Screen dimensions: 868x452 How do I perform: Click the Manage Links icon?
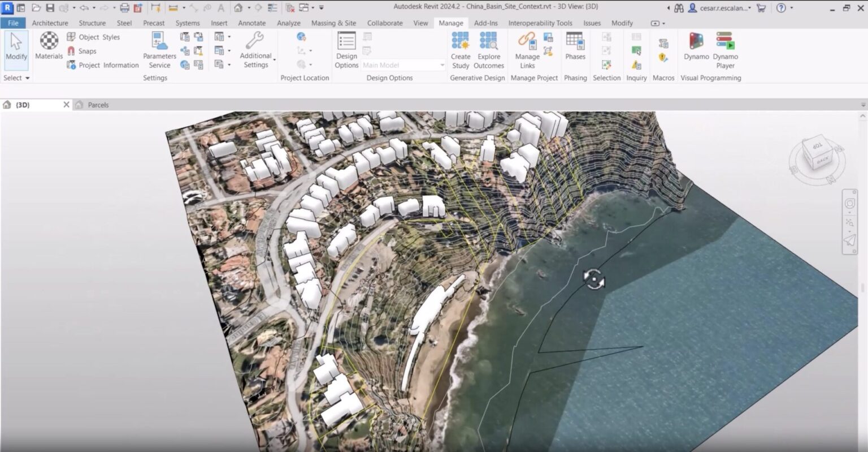pos(526,45)
